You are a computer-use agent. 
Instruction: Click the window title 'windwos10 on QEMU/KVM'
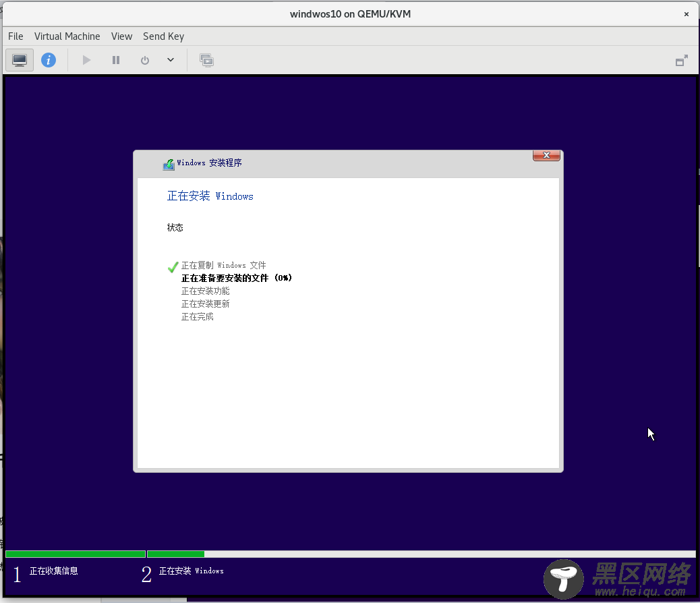click(350, 14)
